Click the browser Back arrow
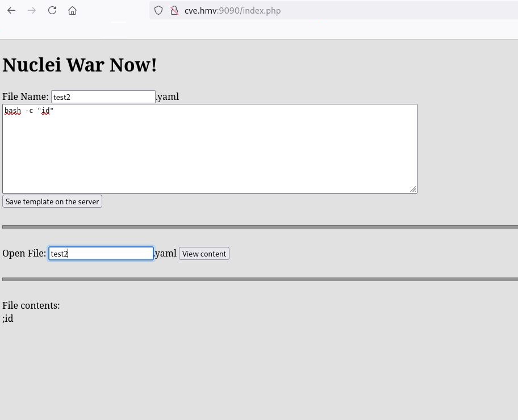Image resolution: width=518 pixels, height=420 pixels. click(x=11, y=11)
